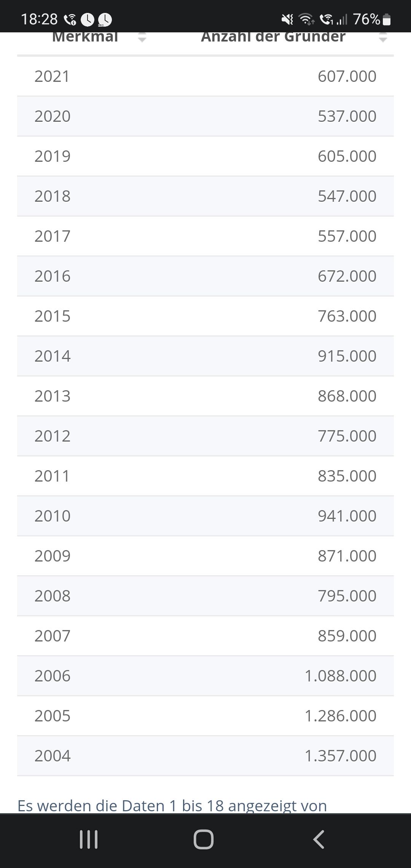Tap the 2014 year row
The width and height of the screenshot is (411, 868).
205,356
